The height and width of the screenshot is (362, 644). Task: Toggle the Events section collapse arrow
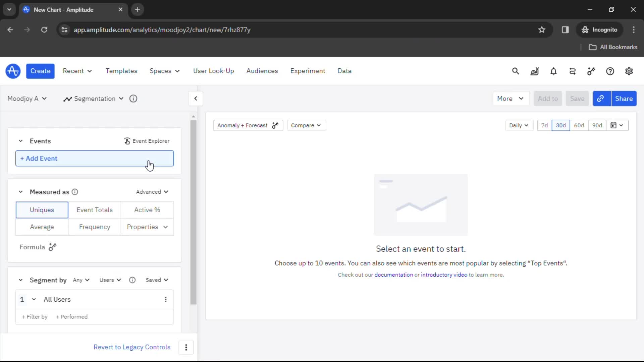pos(21,140)
